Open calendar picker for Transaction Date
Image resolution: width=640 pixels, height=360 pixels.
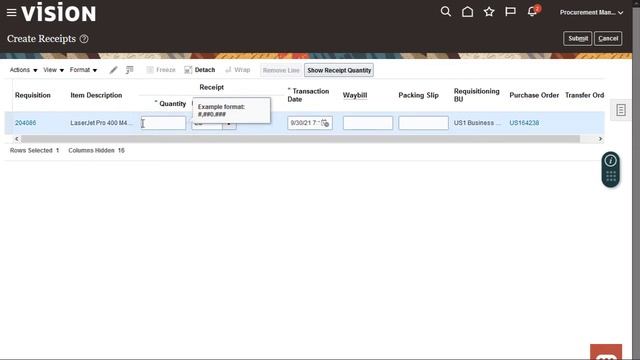coord(325,123)
